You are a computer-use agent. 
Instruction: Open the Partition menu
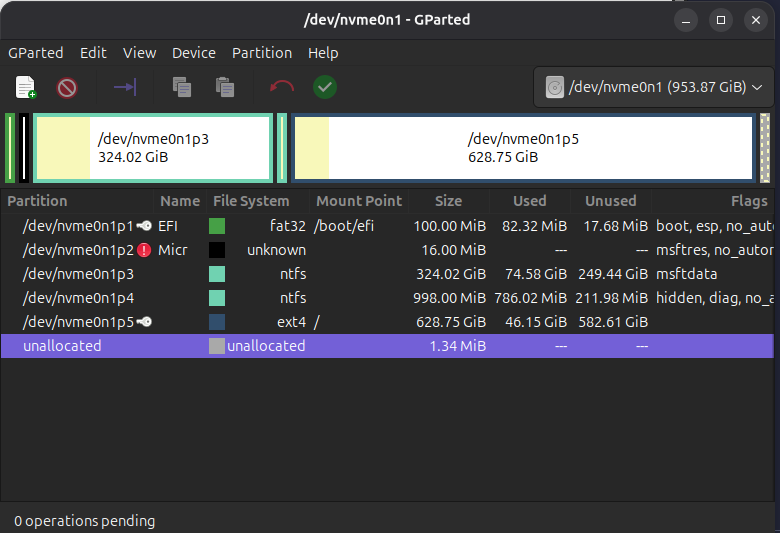click(262, 53)
